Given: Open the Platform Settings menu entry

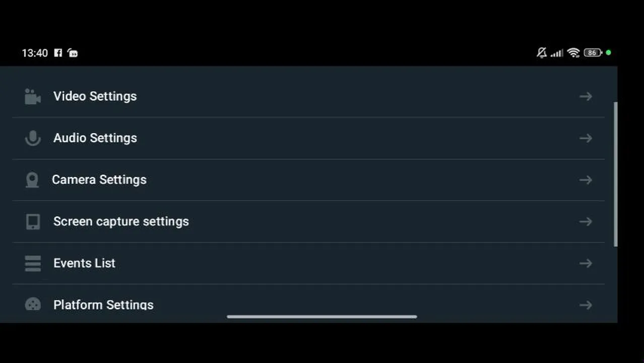Looking at the screenshot, I should pyautogui.click(x=308, y=304).
